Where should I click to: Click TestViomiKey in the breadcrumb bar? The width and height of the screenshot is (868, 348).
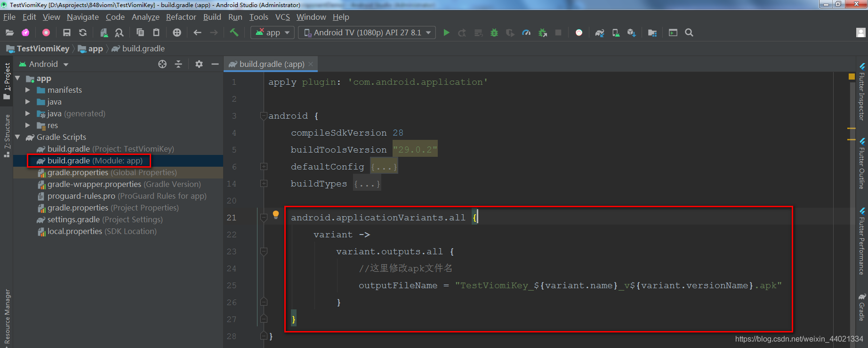[38, 49]
